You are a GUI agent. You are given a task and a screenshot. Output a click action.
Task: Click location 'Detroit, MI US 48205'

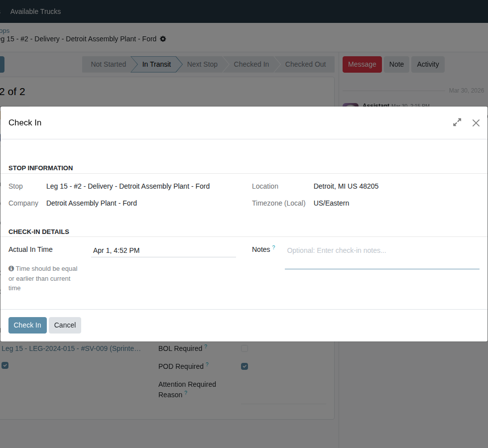click(x=346, y=186)
